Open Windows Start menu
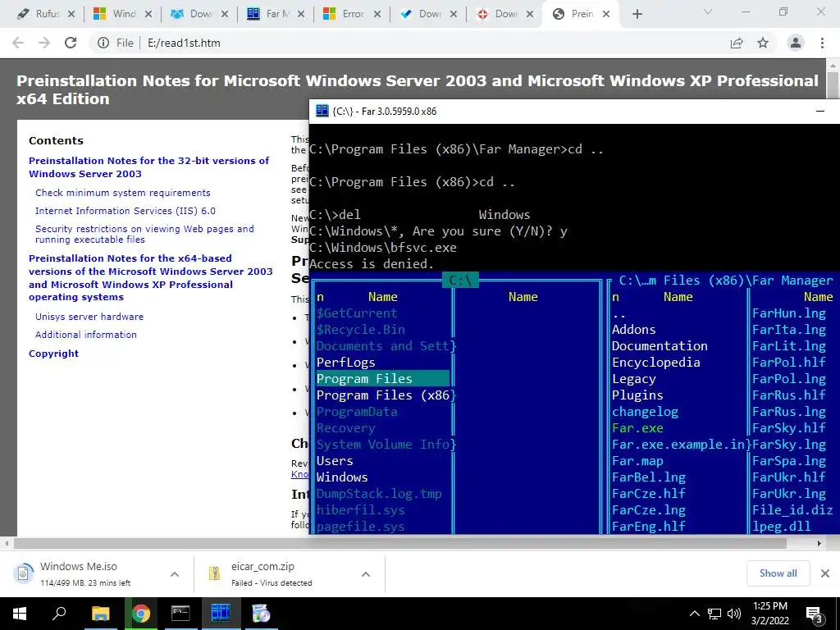The height and width of the screenshot is (630, 840). (20, 614)
